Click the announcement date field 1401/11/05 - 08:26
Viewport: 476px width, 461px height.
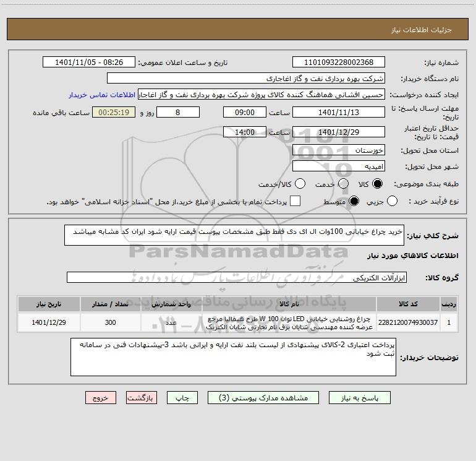pos(89,62)
